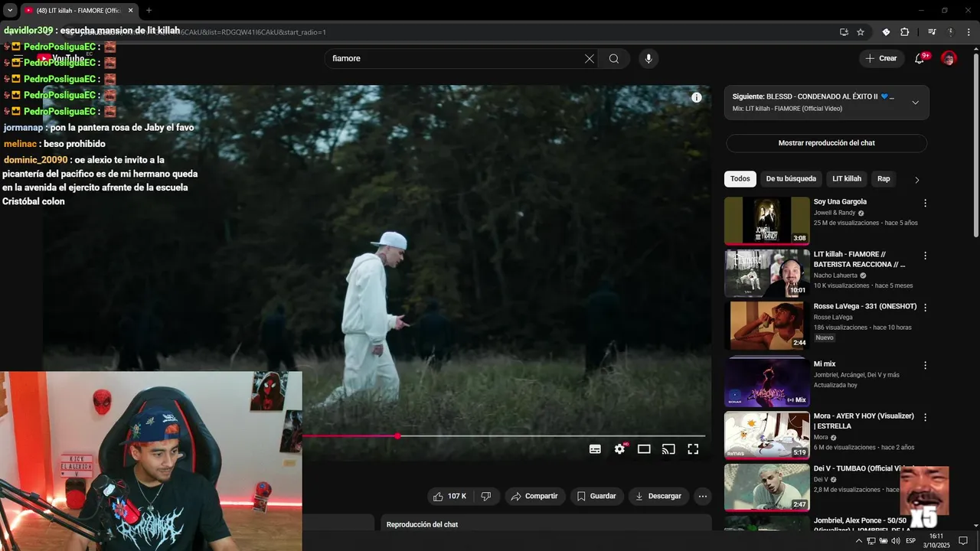This screenshot has width=980, height=551.
Task: Show hidden system tray icons
Action: (858, 540)
